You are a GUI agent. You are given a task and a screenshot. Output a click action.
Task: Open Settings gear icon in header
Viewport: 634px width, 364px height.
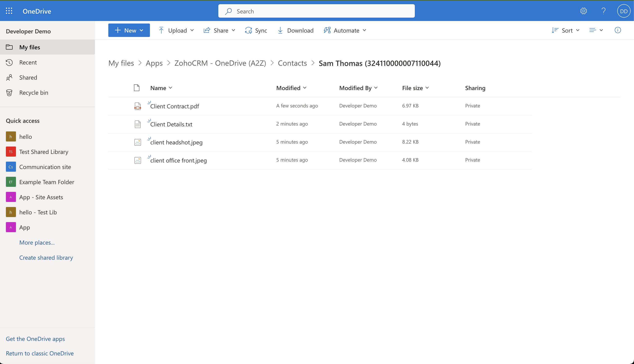coord(583,11)
